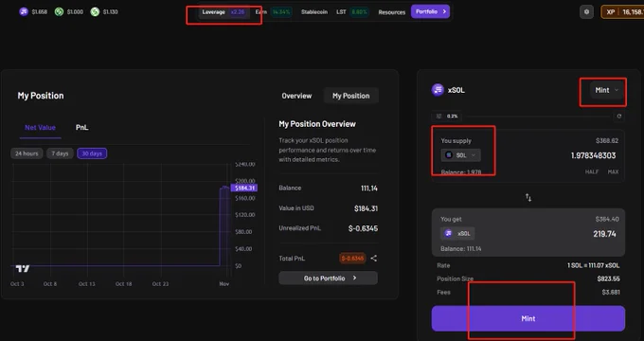Click the Nov date label on chart axis

224,284
